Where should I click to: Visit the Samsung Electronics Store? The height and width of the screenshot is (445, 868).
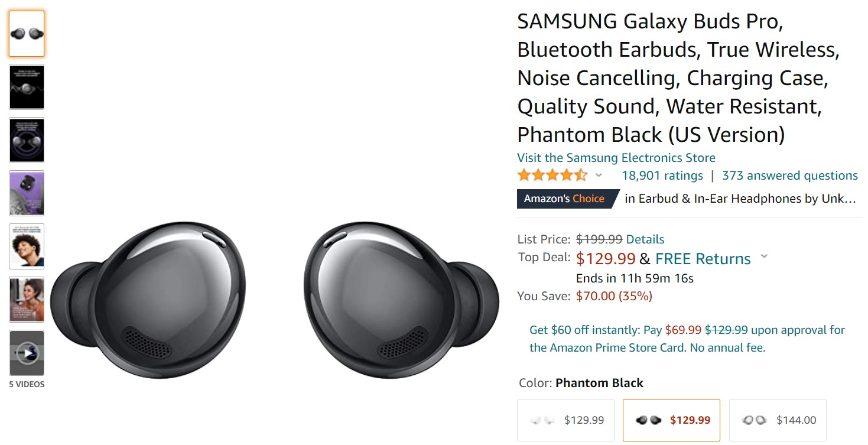pyautogui.click(x=616, y=158)
